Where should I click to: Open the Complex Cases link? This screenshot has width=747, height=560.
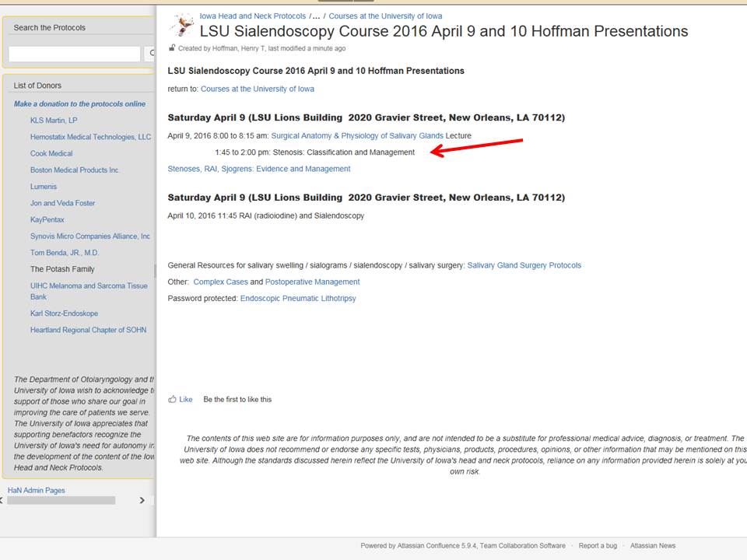coord(220,282)
